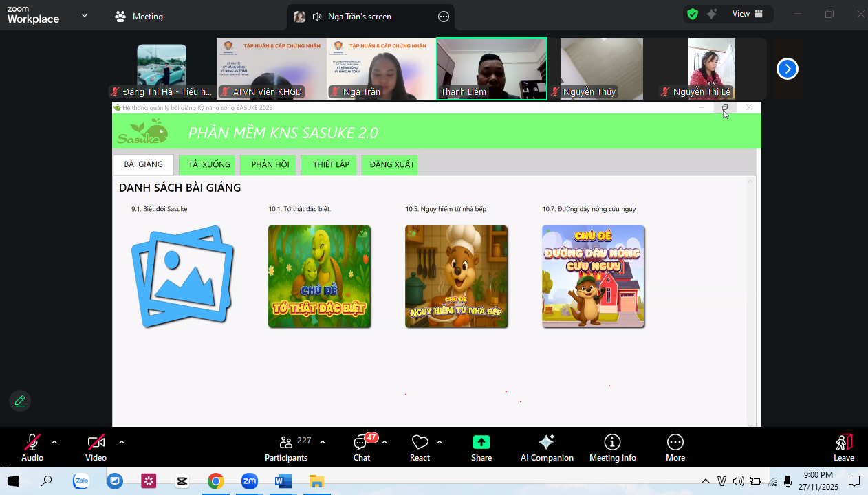Click the green Share screen icon
This screenshot has height=495, width=868.
pyautogui.click(x=481, y=442)
